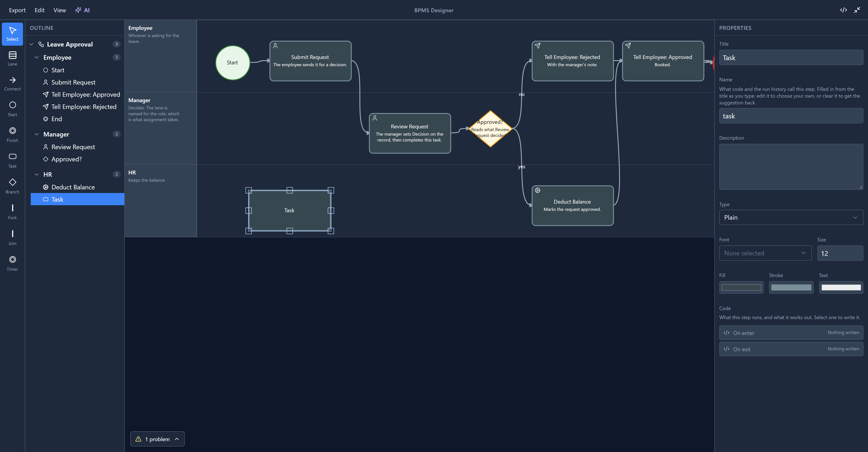Click the Start circle on canvas
Viewport: 868px width, 452px height.
(x=233, y=63)
